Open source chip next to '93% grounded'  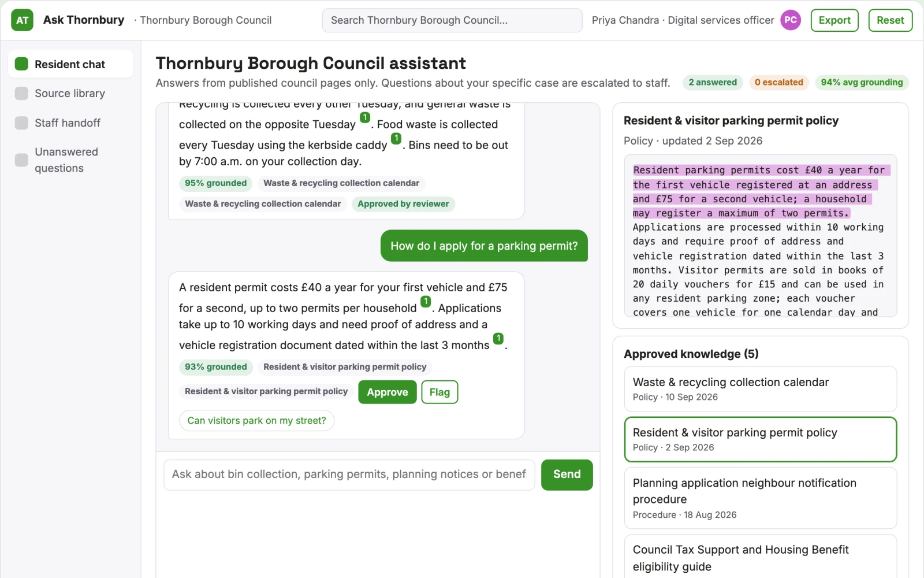tap(345, 367)
